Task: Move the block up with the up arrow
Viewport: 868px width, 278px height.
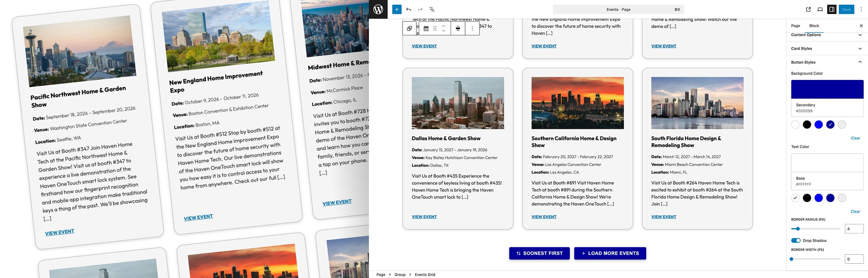Action: [x=444, y=26]
